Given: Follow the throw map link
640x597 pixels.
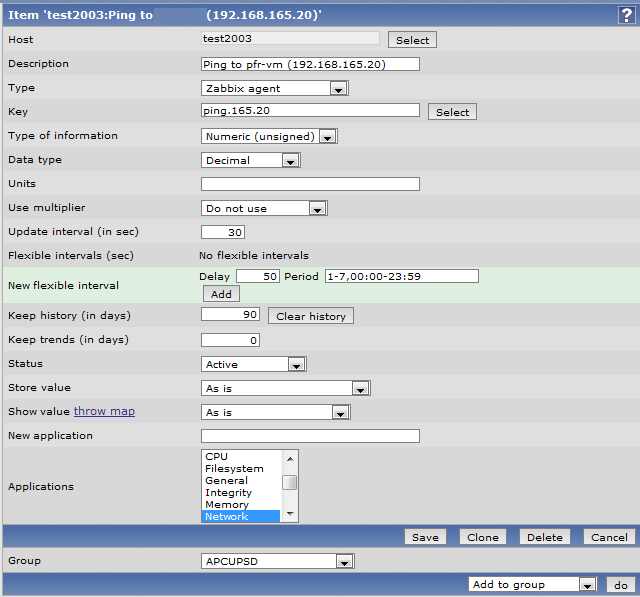Looking at the screenshot, I should click(104, 411).
